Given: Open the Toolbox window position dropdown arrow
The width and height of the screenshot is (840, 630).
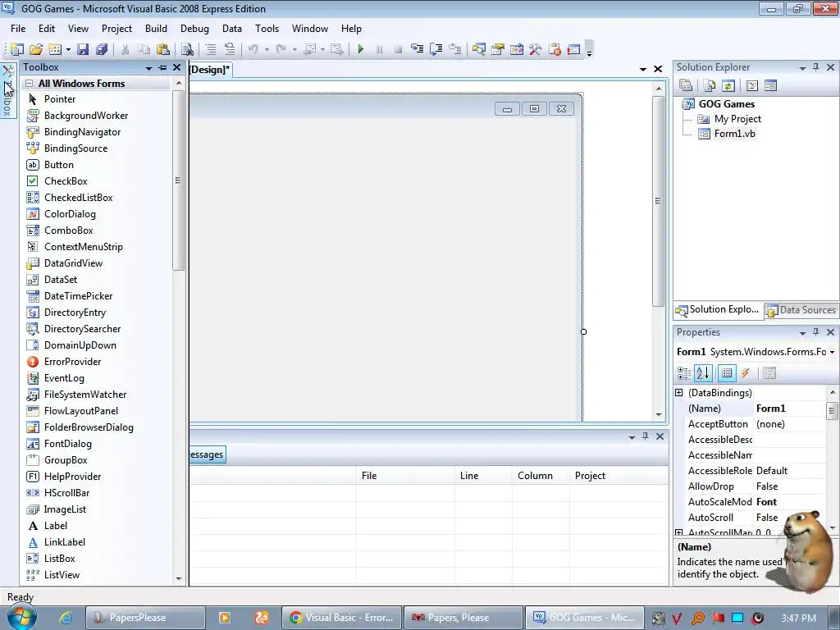Looking at the screenshot, I should coord(149,68).
